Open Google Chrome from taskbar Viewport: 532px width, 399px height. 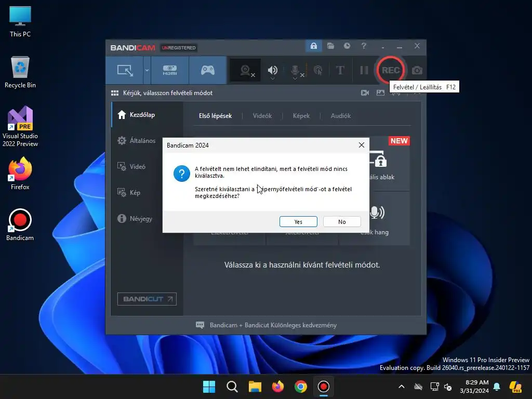(301, 387)
